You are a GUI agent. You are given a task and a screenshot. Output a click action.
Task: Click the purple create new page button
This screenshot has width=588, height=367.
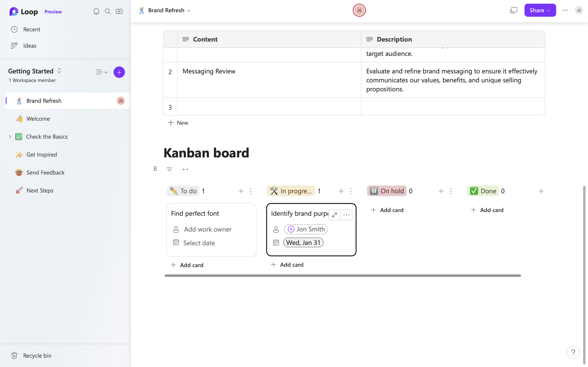point(119,72)
